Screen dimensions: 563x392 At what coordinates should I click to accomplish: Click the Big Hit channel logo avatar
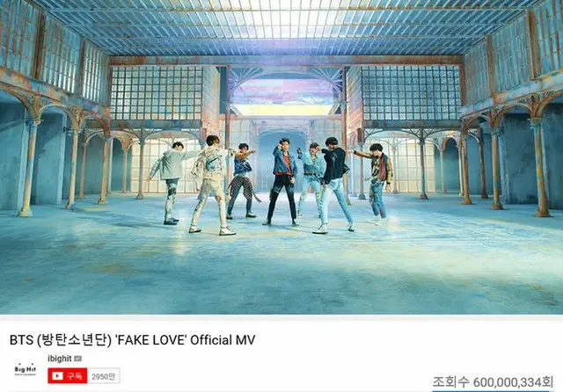(26, 369)
